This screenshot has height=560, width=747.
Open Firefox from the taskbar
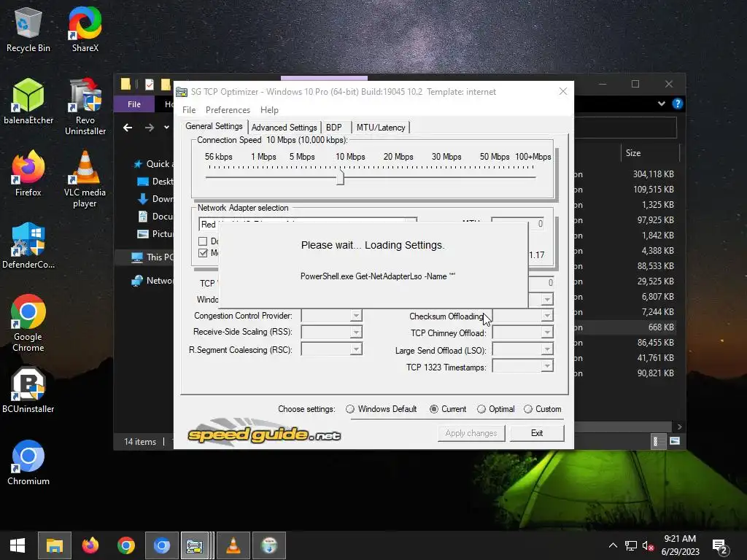(90, 545)
